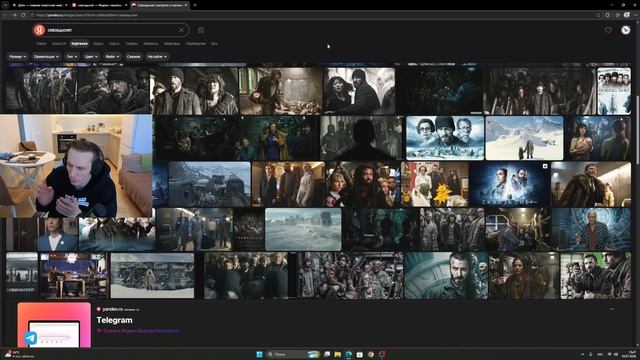Open the Сквозь снег blue couple poster
640x360 pixels.
pyautogui.click(x=509, y=184)
